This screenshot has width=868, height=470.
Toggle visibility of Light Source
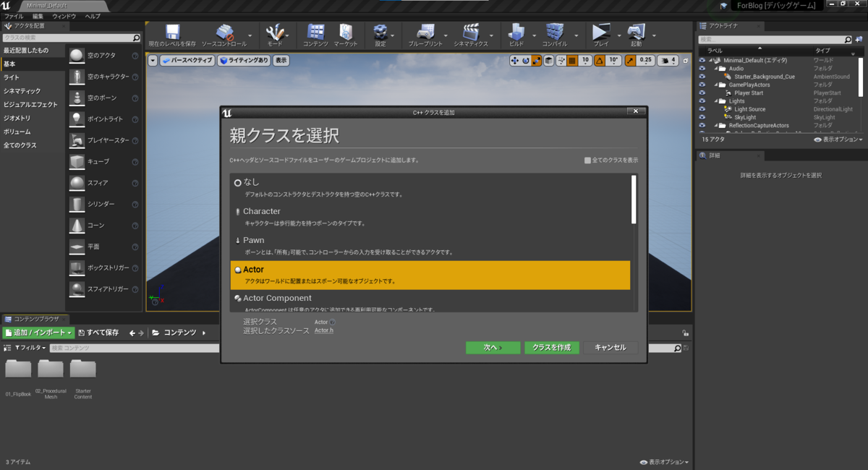702,109
